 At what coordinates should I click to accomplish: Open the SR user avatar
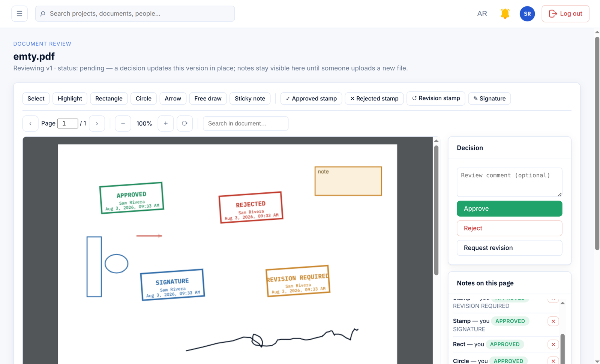click(x=527, y=14)
